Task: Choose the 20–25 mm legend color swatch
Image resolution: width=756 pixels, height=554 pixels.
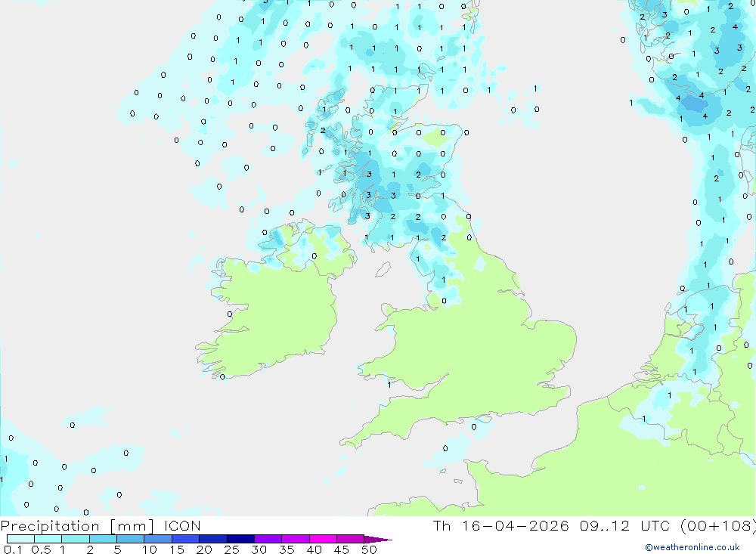Action: coord(213,539)
